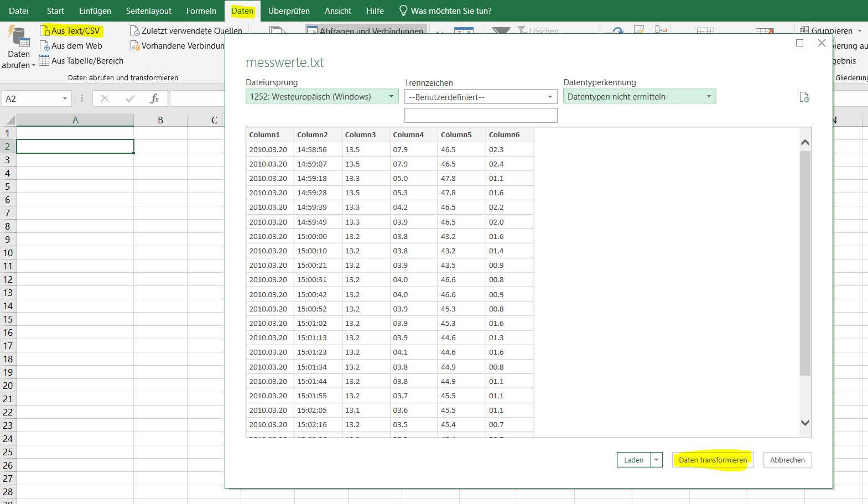
Task: Click the custom delimiter input field
Action: pyautogui.click(x=481, y=115)
